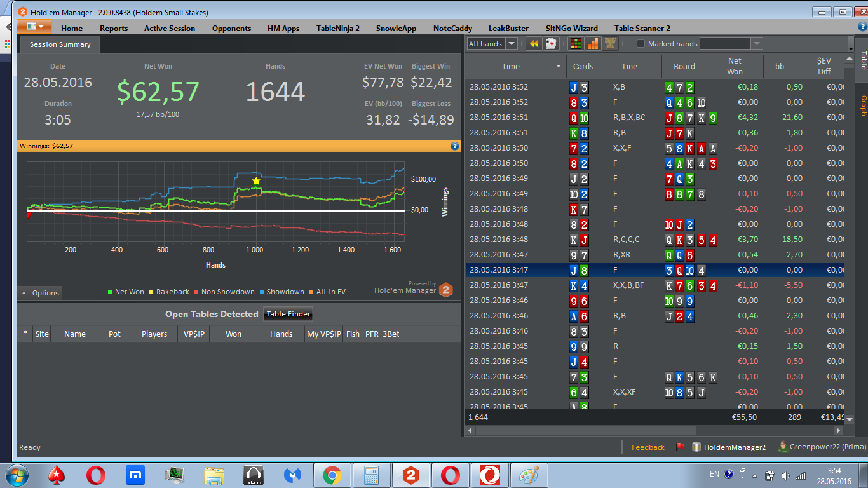Screen dimensions: 868x488
Task: Sort hands by Net Won column header
Action: 735,66
